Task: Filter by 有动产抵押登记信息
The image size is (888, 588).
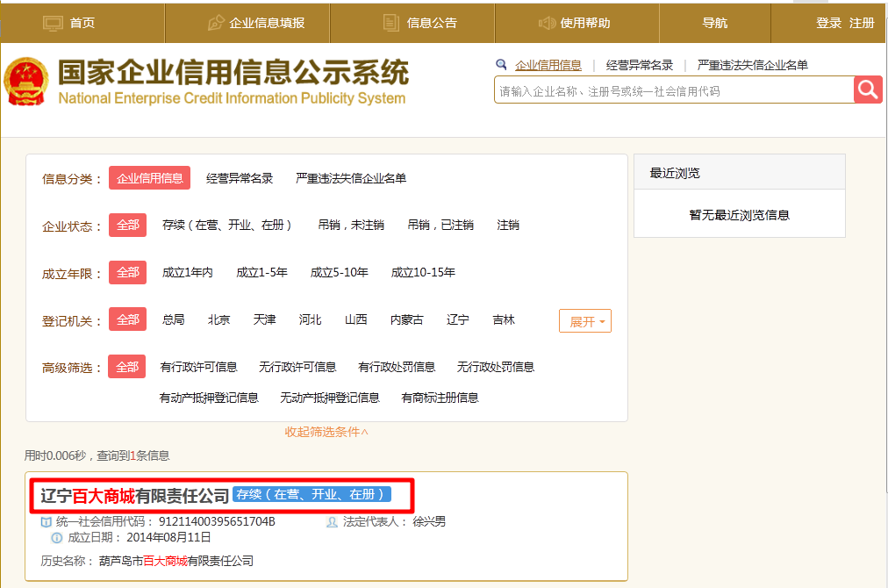Action: [209, 398]
